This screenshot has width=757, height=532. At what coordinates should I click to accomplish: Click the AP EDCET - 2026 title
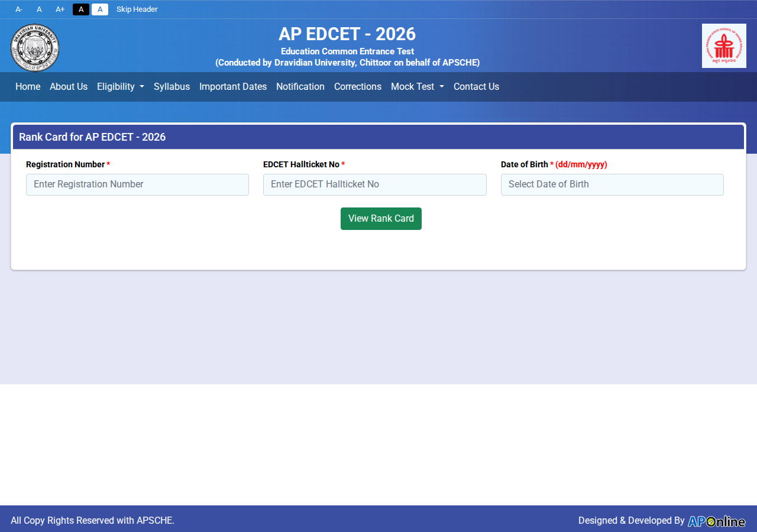(x=347, y=34)
